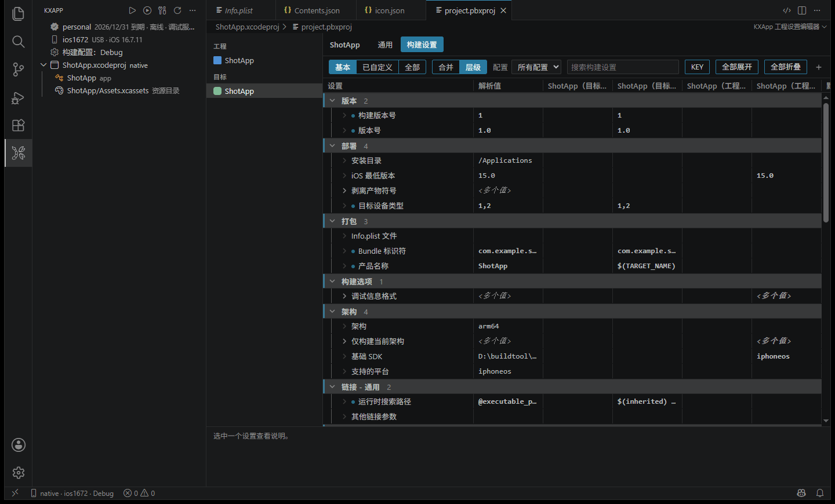Open KXApp 工程设置编辑器 selector
The image size is (835, 504).
(x=790, y=27)
